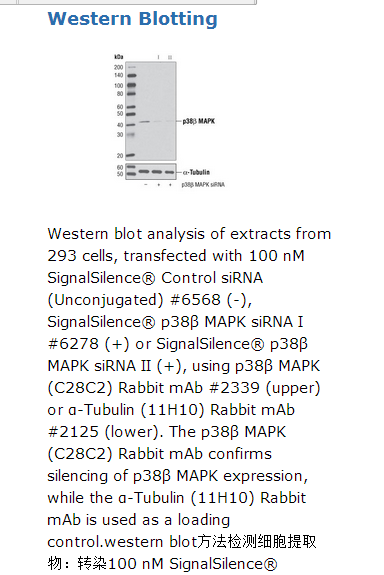Click the p38β MAPK siRNA caption under the blot
Image resolution: width=384 pixels, height=575 pixels.
[203, 185]
